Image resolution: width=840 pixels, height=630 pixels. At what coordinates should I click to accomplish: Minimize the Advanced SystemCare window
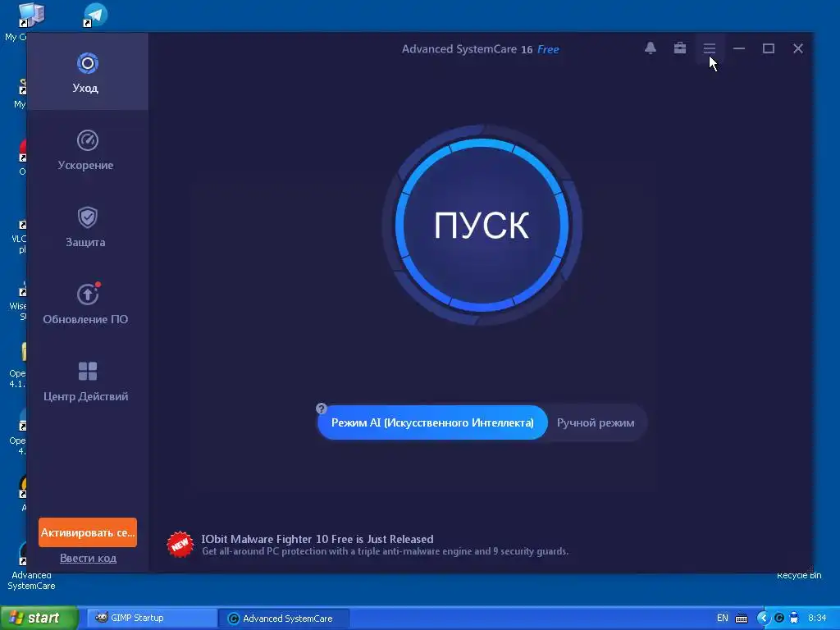point(739,48)
